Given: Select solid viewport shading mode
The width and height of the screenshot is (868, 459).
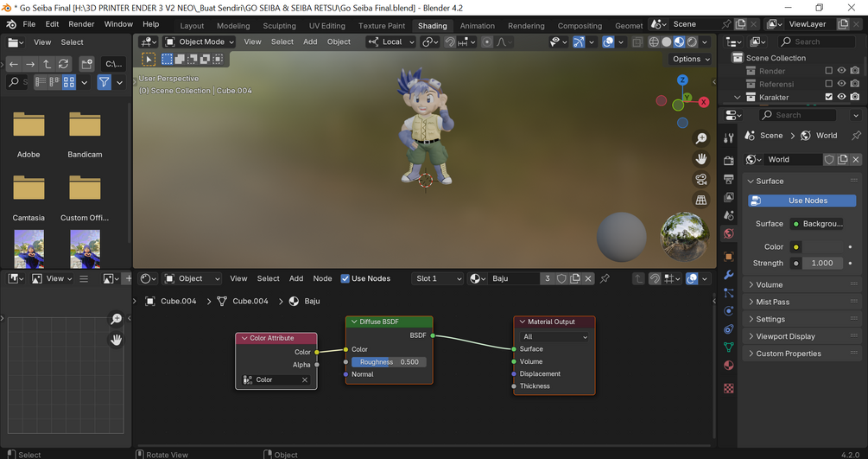Looking at the screenshot, I should point(667,42).
